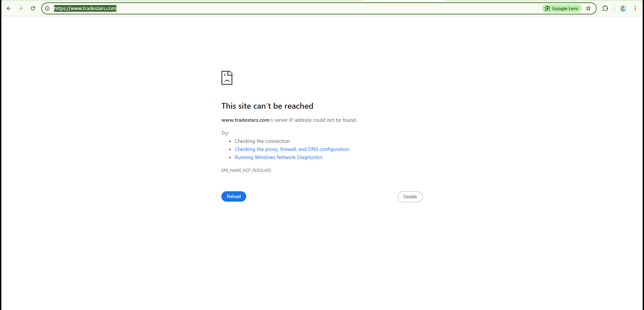The image size is (644, 310).
Task: Open proxy, firewall, and DNS configuration link
Action: click(x=292, y=149)
